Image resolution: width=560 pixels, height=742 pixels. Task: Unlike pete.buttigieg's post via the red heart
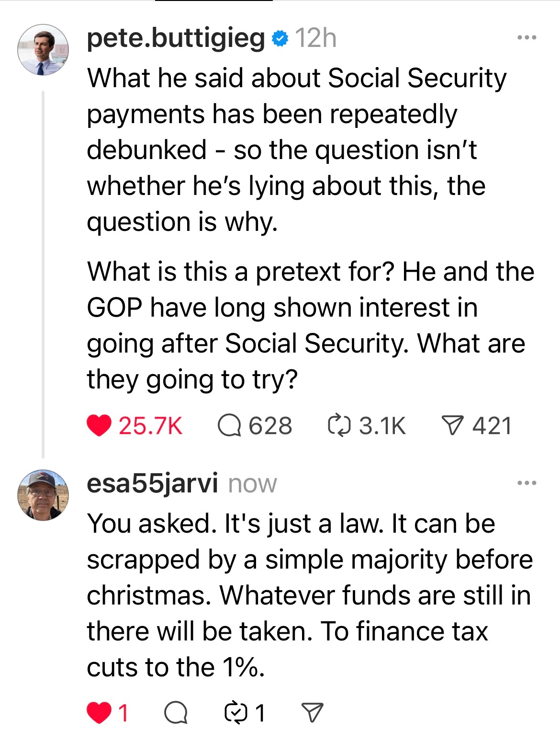(99, 425)
